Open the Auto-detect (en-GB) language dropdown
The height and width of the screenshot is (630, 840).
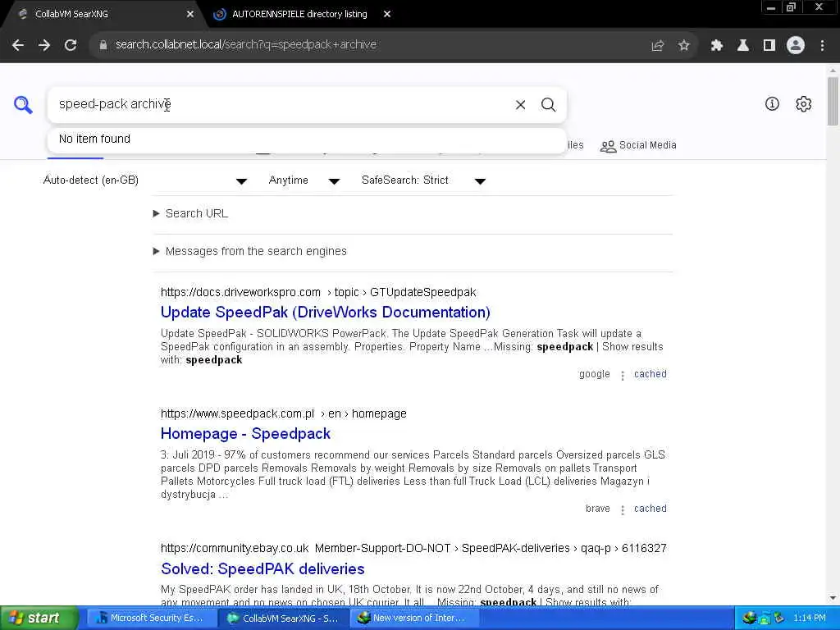tap(144, 180)
